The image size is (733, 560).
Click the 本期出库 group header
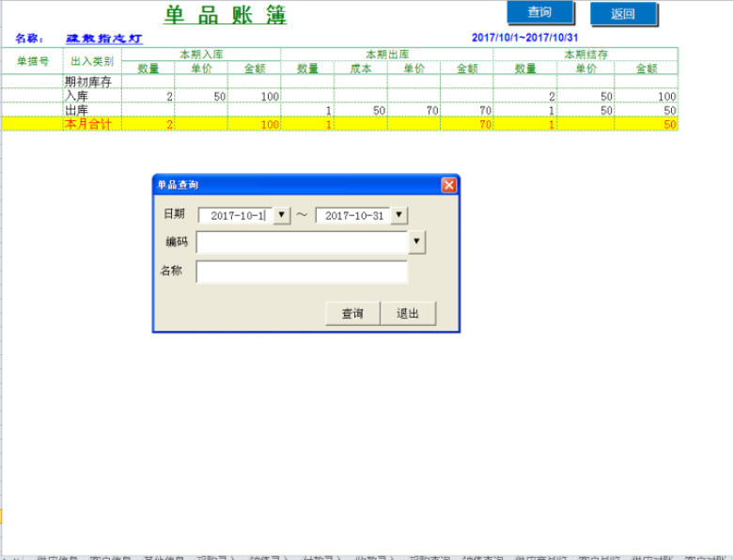[x=387, y=54]
